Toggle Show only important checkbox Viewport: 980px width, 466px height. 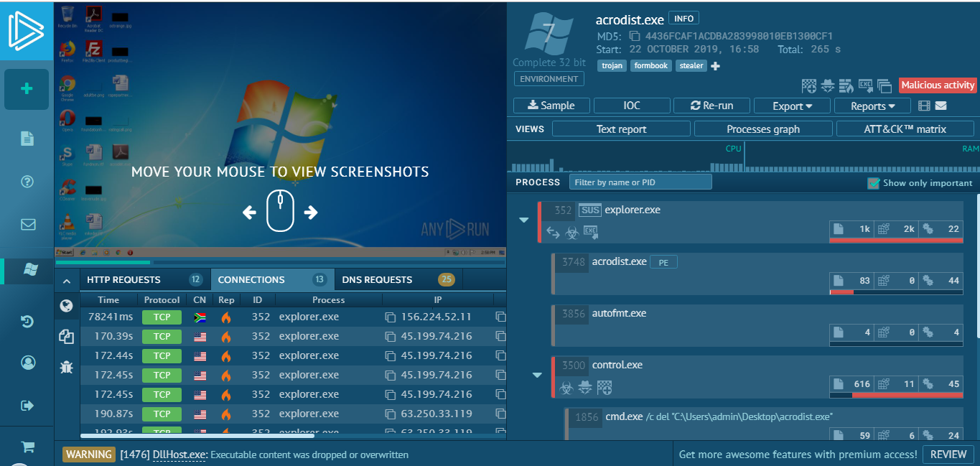pos(874,183)
